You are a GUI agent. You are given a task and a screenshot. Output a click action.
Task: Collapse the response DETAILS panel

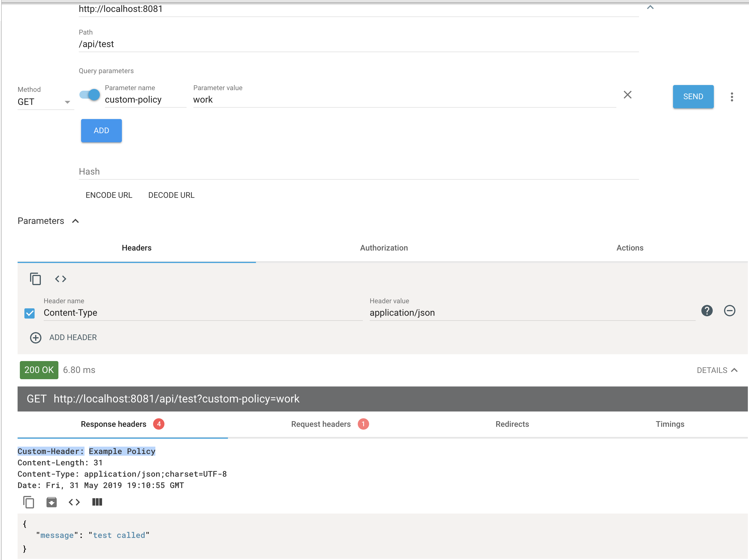(717, 370)
